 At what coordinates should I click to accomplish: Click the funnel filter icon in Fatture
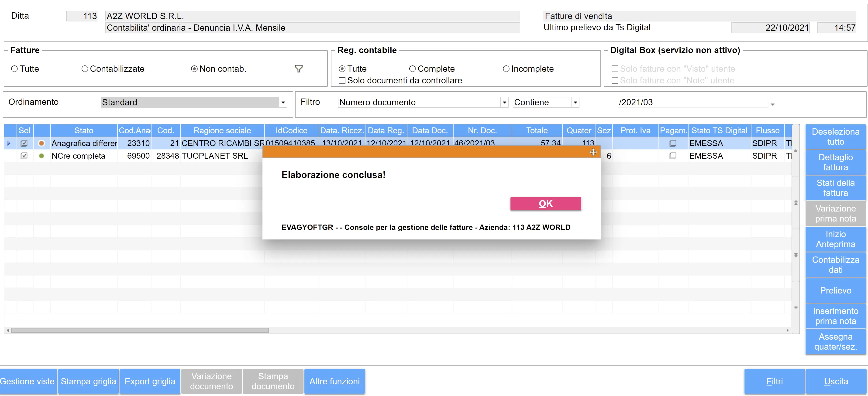299,69
